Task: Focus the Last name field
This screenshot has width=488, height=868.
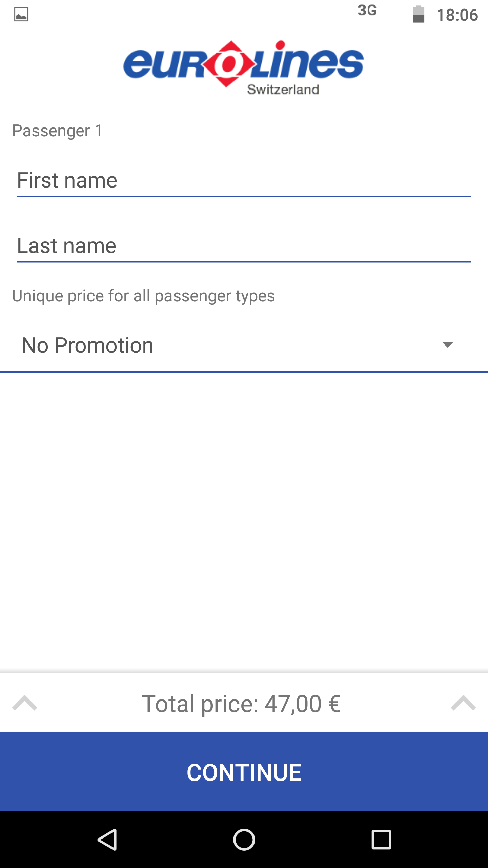Action: (244, 246)
